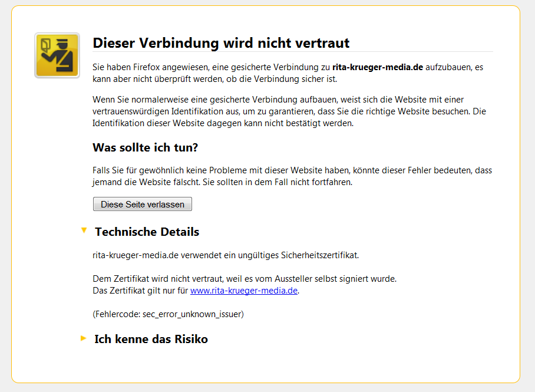
Task: Click the bold domain 'rita-krueger-media.de'
Action: tap(378, 67)
